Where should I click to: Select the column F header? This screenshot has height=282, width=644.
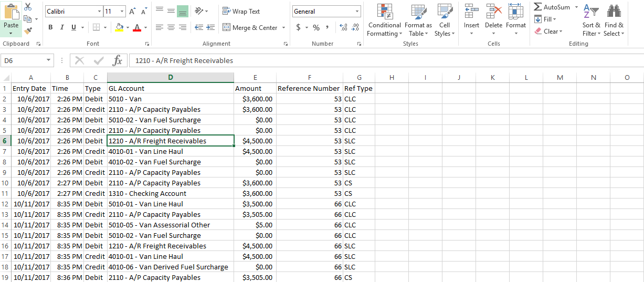[310, 77]
